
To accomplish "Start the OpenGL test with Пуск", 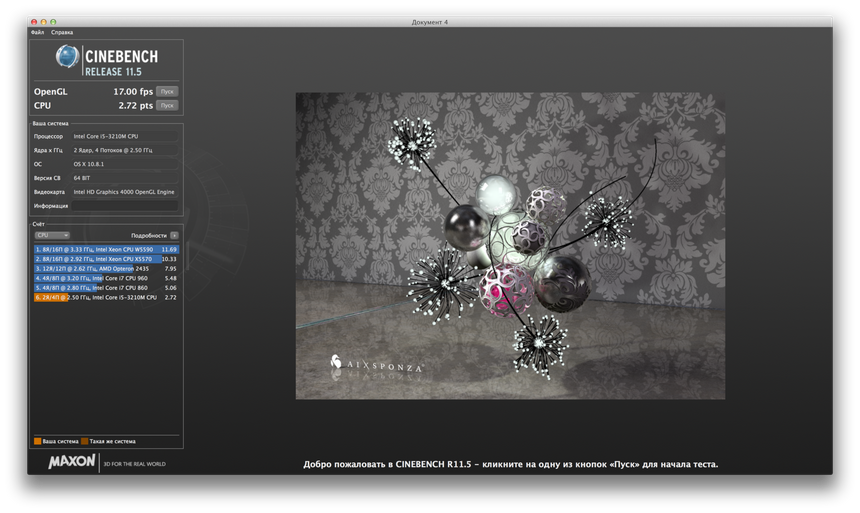I will [x=167, y=92].
